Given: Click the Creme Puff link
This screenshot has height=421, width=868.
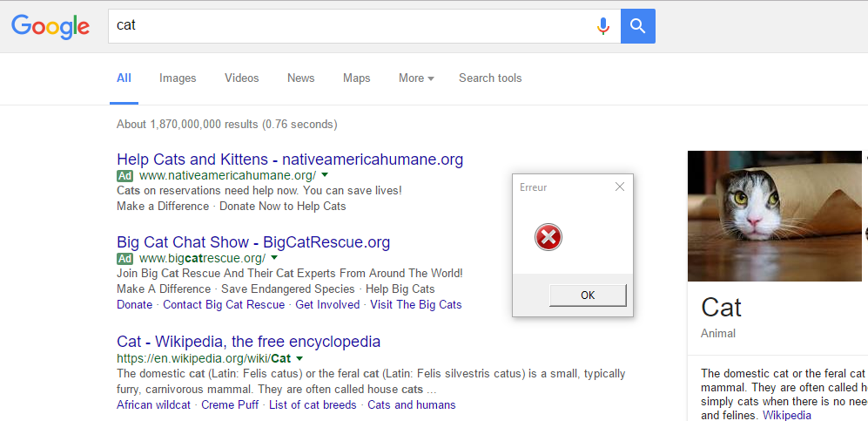Looking at the screenshot, I should click(230, 405).
